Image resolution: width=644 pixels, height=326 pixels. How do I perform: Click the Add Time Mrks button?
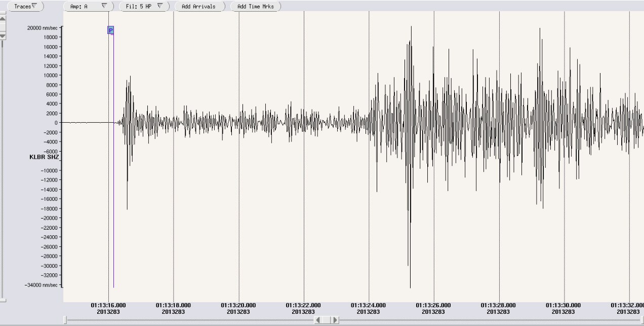coord(255,7)
